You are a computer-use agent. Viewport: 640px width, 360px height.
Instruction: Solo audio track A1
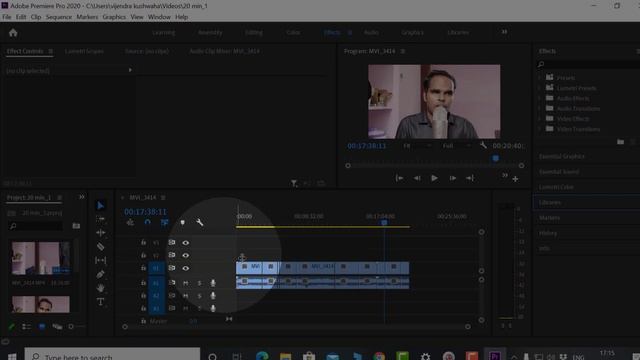(x=200, y=283)
